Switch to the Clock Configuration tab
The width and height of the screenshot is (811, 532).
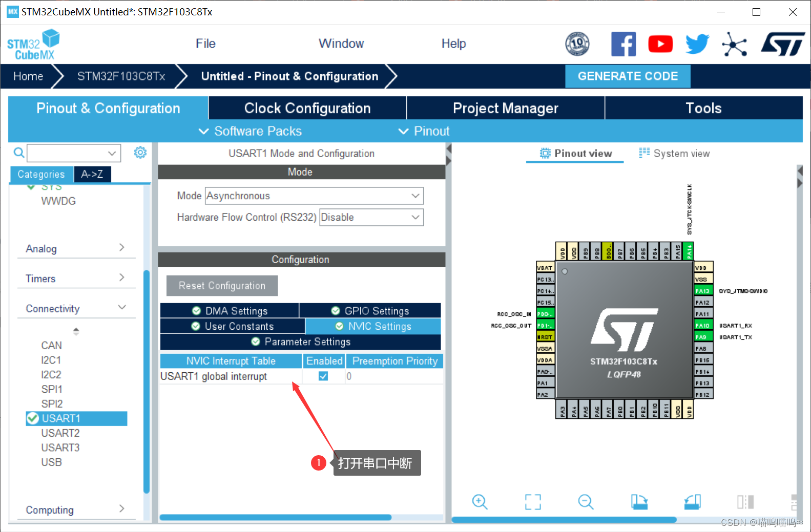[x=307, y=108]
